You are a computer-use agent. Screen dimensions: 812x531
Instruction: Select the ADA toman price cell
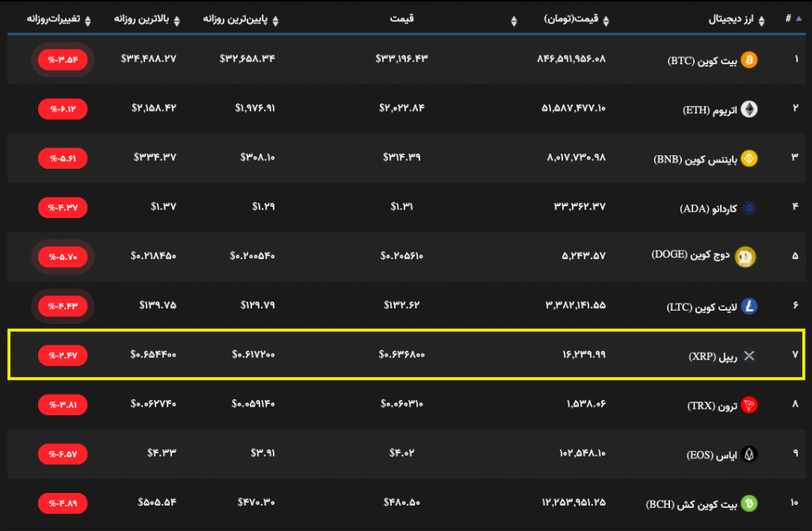pos(580,207)
